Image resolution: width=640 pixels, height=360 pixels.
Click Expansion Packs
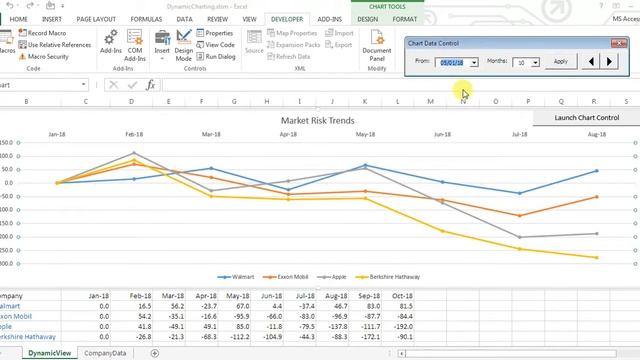293,44
